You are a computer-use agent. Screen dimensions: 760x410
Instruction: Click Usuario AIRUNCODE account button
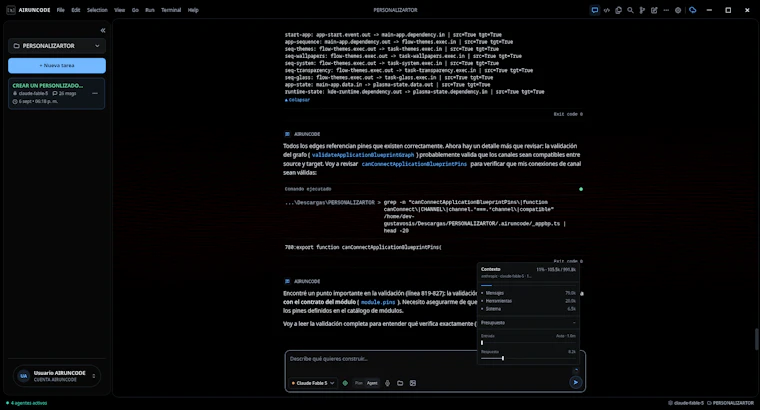(57, 376)
